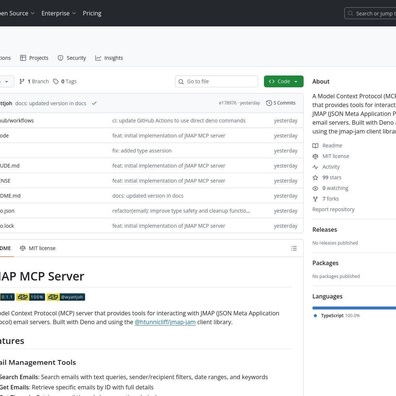Image resolution: width=396 pixels, height=396 pixels.
Task: Click the scales icon on MIT license tab
Action: click(23, 248)
